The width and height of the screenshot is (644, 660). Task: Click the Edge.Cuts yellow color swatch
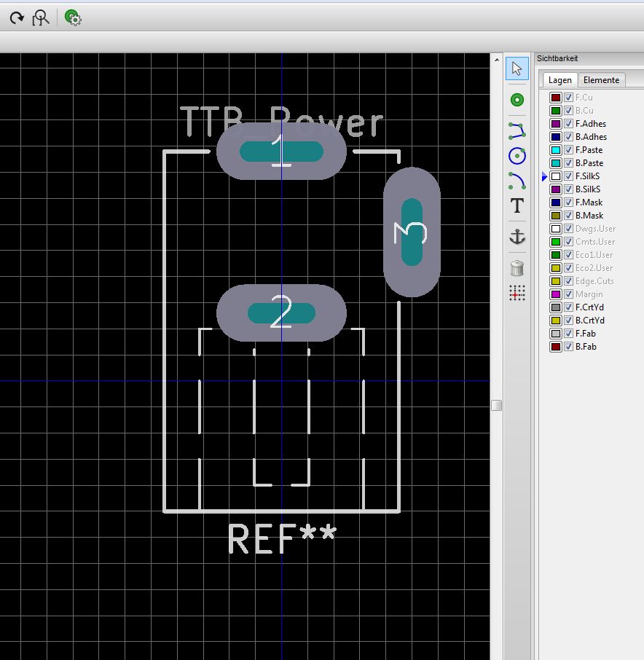click(556, 280)
